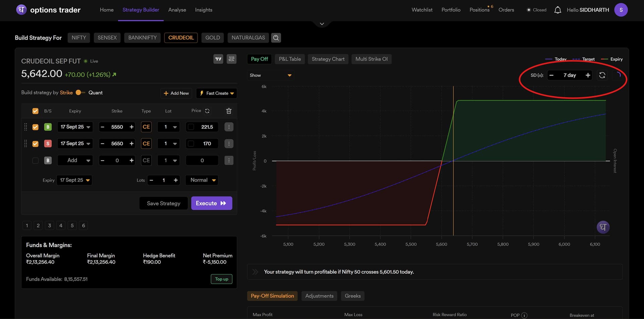Click the Execute button
644x319 pixels.
tap(211, 203)
